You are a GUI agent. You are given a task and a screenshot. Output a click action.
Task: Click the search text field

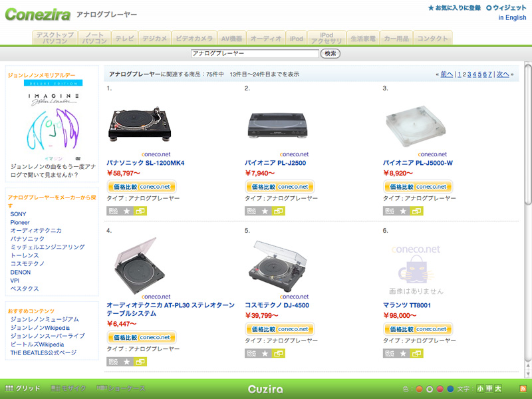pos(255,53)
